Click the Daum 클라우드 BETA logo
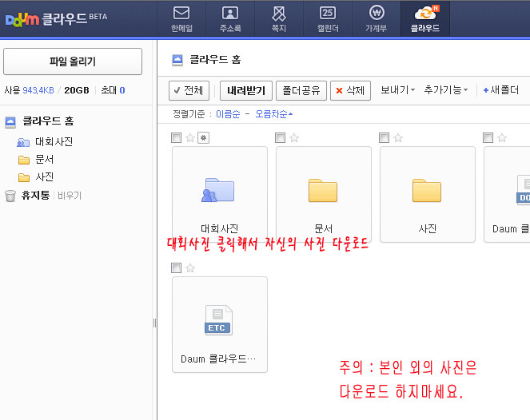530x420 pixels. point(56,19)
